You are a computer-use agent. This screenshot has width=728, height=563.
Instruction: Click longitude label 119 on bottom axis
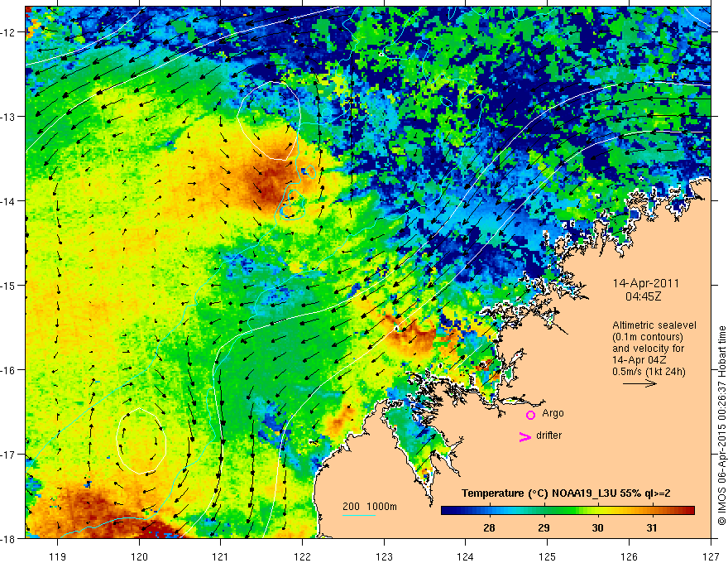(x=58, y=556)
